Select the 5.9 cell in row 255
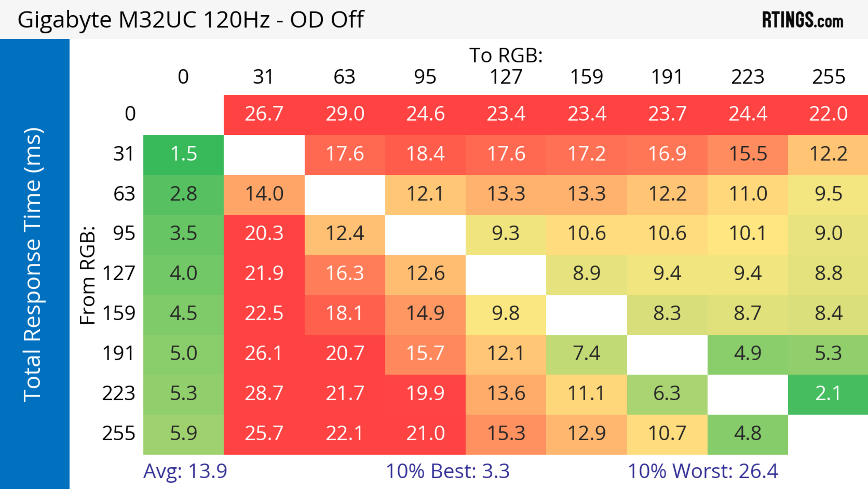 [x=184, y=434]
